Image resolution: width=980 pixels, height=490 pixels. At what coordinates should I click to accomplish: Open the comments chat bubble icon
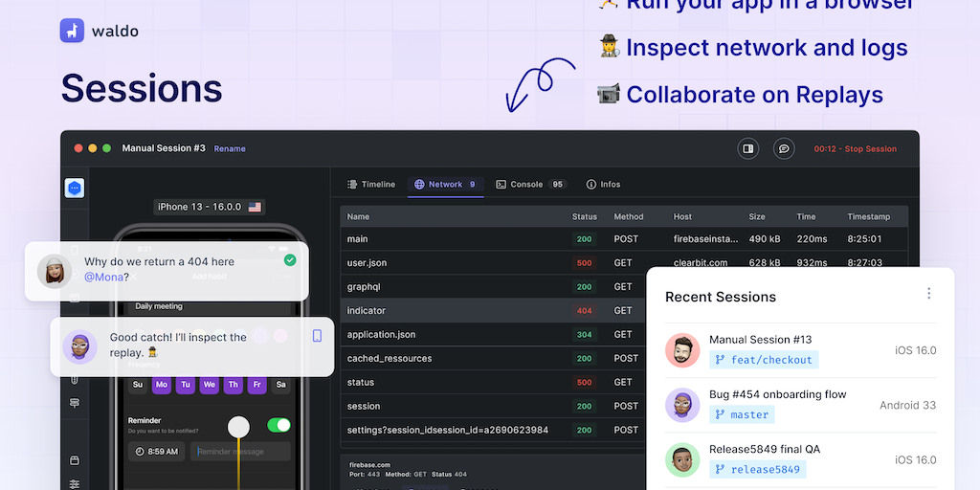point(784,148)
